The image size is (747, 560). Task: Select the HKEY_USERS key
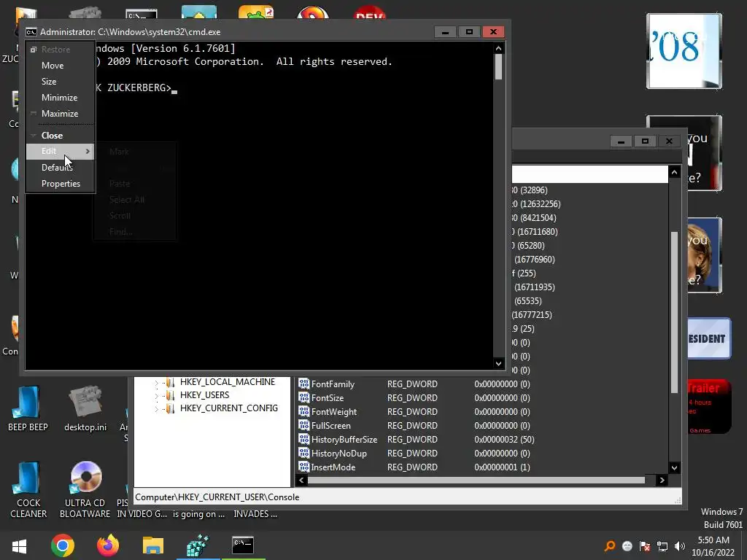[x=204, y=394]
